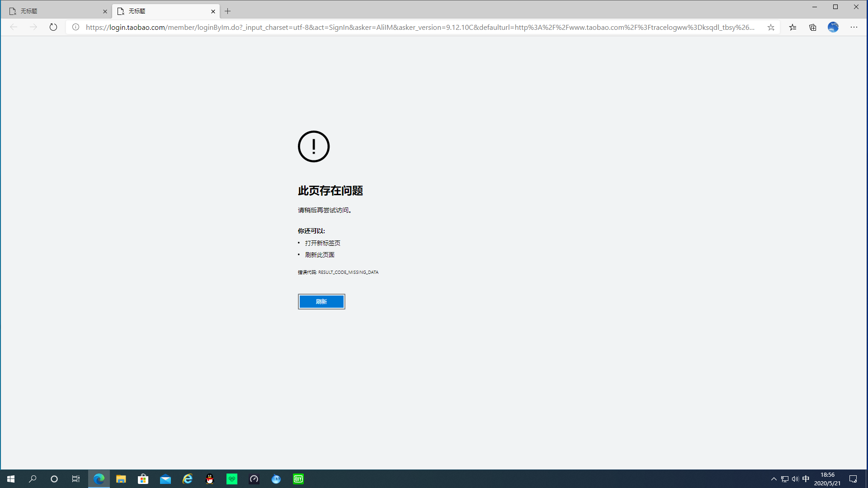Click the 刷新此页面 suggestion text
This screenshot has width=868, height=488.
tap(320, 255)
